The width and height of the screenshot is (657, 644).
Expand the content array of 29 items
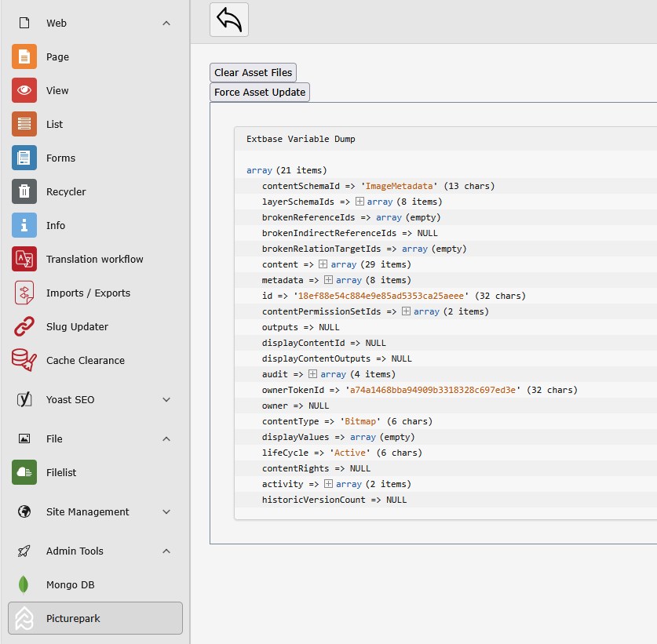[323, 264]
